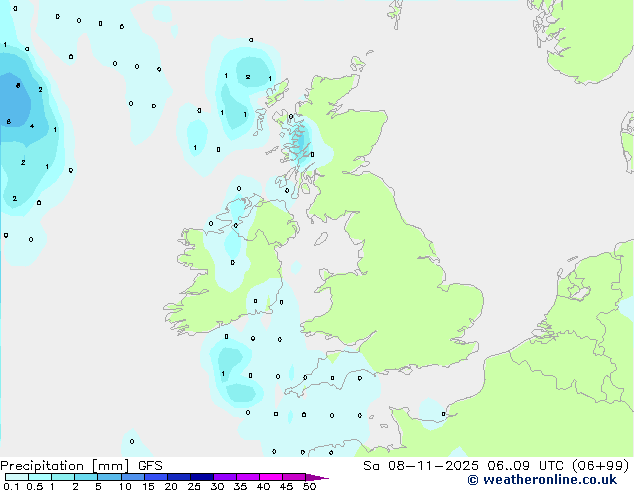Click the legend value '15'
Image resolution: width=634 pixels, height=490 pixels.
[x=148, y=486]
